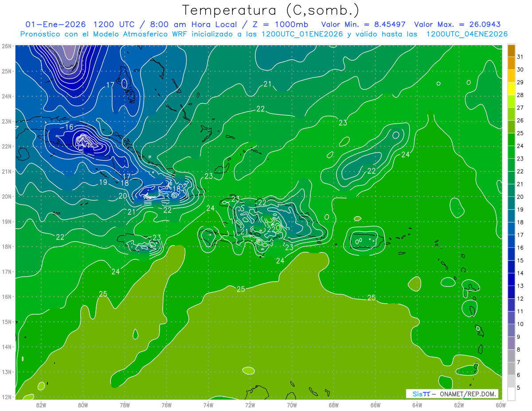Click the "20N" latitude axis label
Image resolution: width=532 pixels, height=411 pixels.
(6, 196)
